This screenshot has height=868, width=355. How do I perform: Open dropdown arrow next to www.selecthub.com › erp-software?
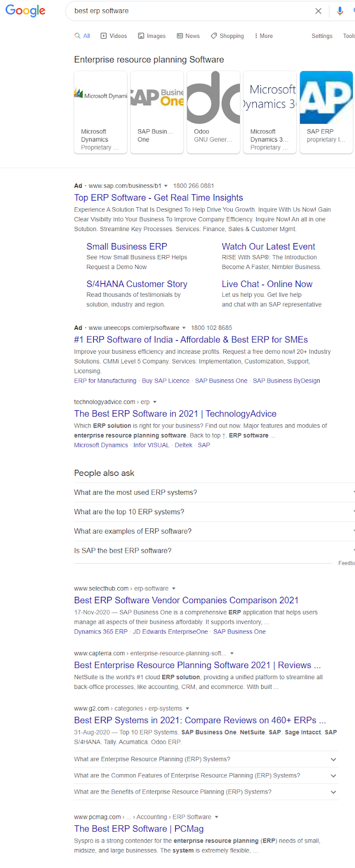[x=174, y=589]
